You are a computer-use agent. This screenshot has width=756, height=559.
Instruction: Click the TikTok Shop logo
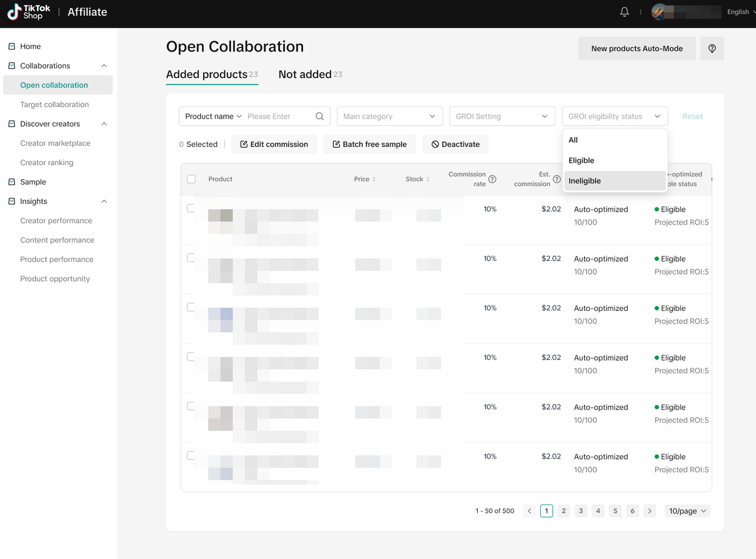(29, 12)
